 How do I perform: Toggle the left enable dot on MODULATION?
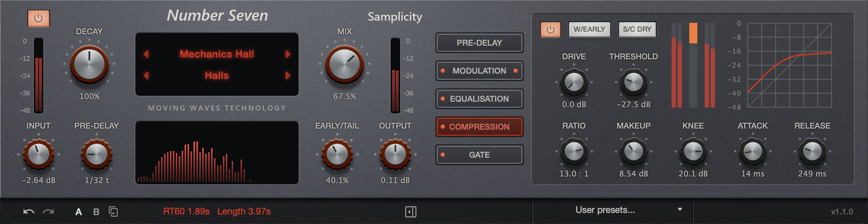(443, 71)
